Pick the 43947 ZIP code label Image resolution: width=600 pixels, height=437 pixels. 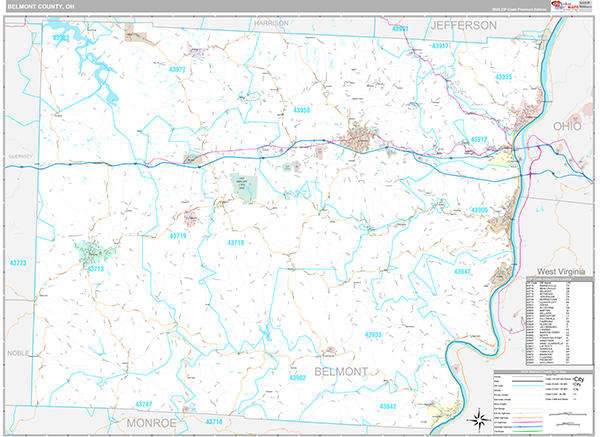tap(462, 271)
